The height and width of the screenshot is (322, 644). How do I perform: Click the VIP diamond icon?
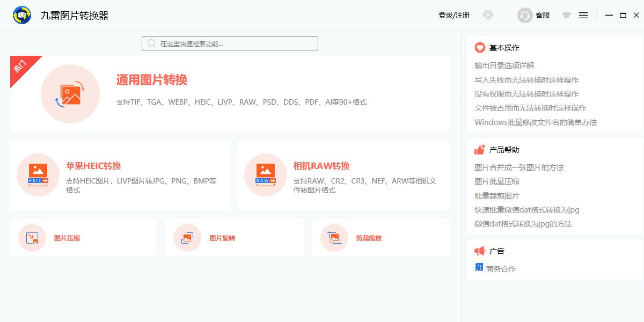tap(488, 16)
